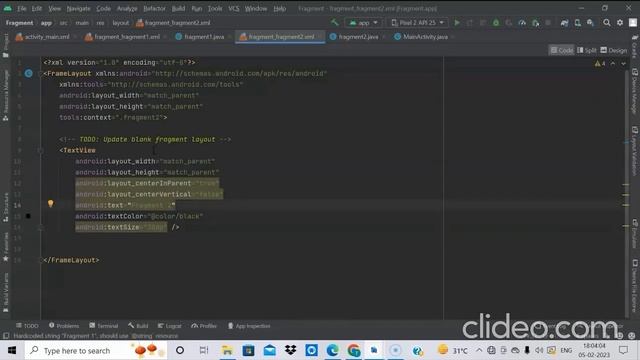Image resolution: width=640 pixels, height=360 pixels.
Task: Open the Logcat tool window
Action: [169, 326]
